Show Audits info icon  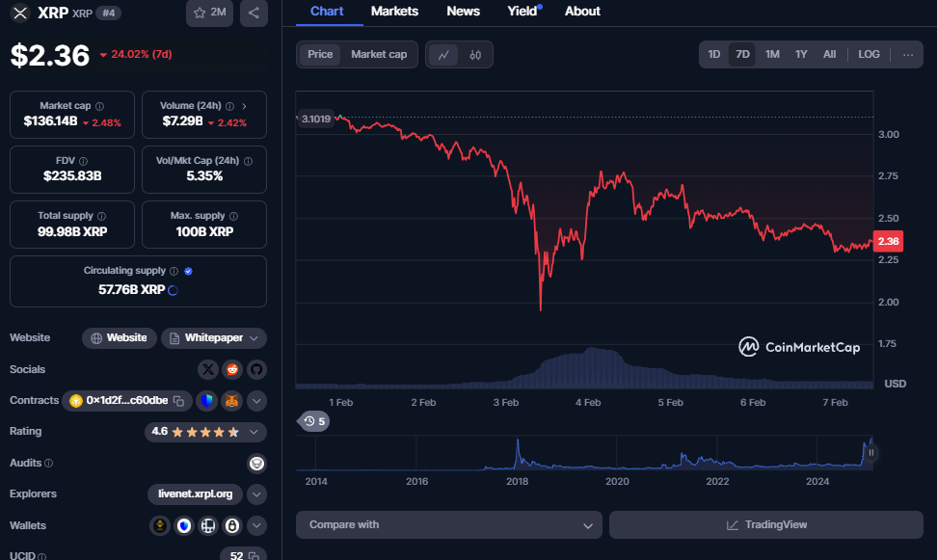pos(48,464)
